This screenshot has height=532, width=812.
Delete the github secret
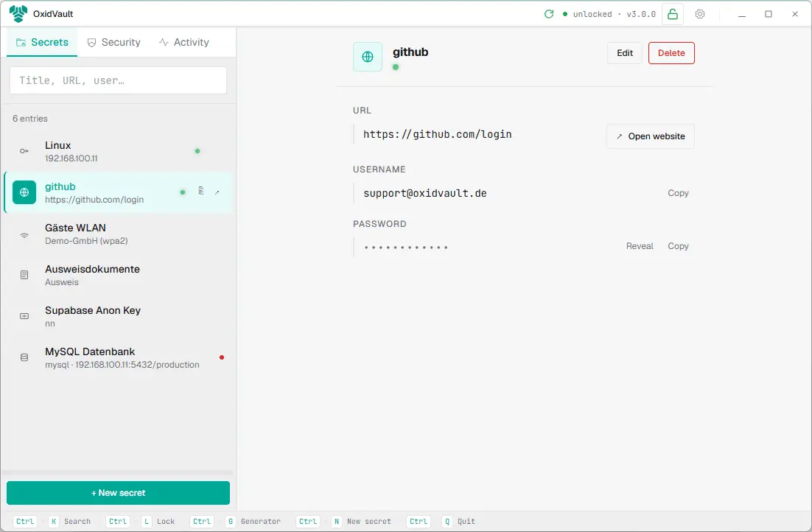(x=671, y=53)
